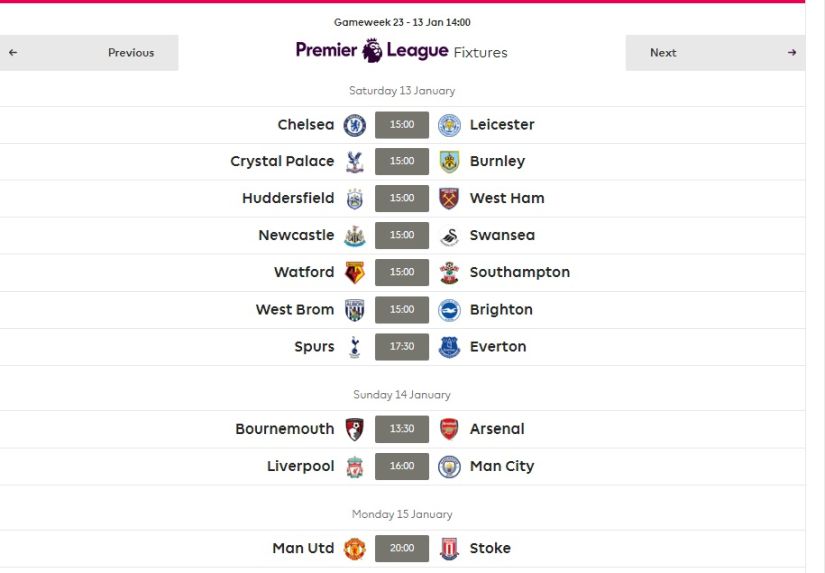Viewport: 825px width, 573px height.
Task: Click the Arsenal crest icon
Action: click(449, 429)
